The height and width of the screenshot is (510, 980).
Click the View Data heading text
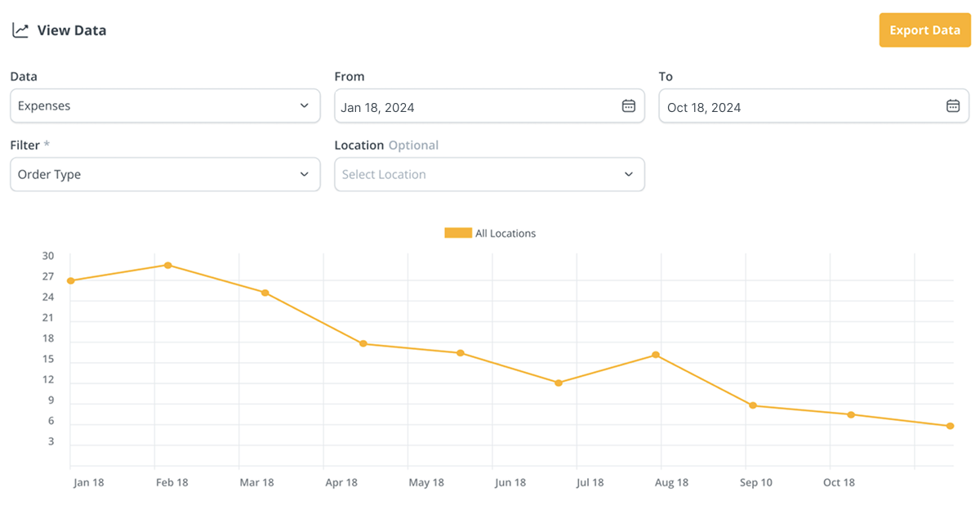click(x=72, y=30)
